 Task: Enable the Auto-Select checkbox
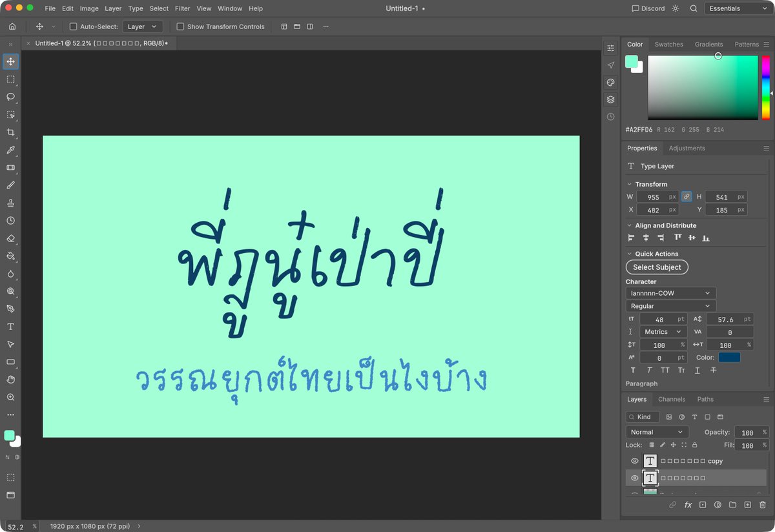click(73, 26)
